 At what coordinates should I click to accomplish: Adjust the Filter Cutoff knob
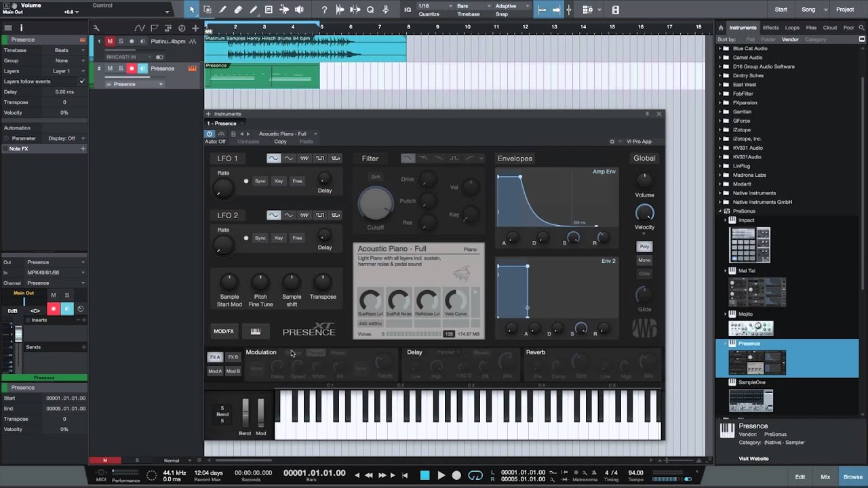pos(375,203)
